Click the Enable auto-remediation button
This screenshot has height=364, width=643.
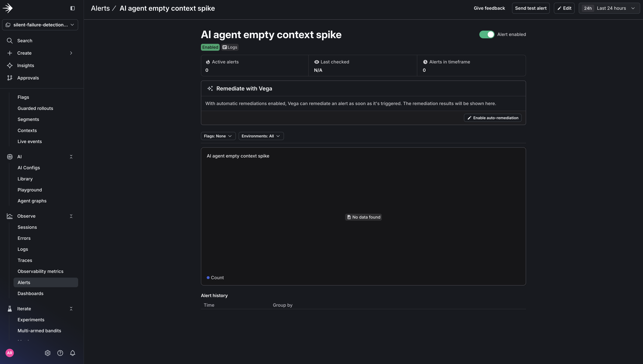pos(492,117)
